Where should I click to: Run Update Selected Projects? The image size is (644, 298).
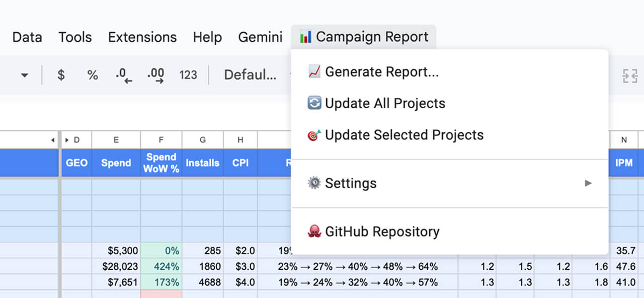click(x=404, y=135)
